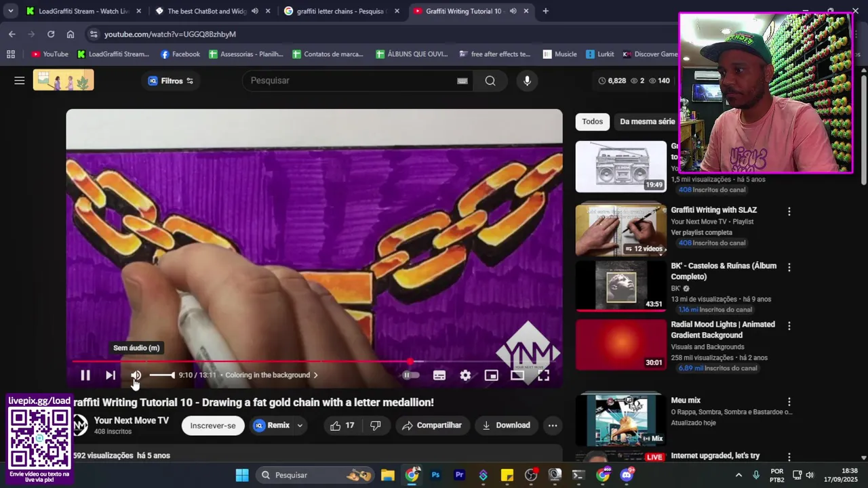868x488 pixels.
Task: Open Premiere Pro from the taskbar
Action: click(459, 475)
